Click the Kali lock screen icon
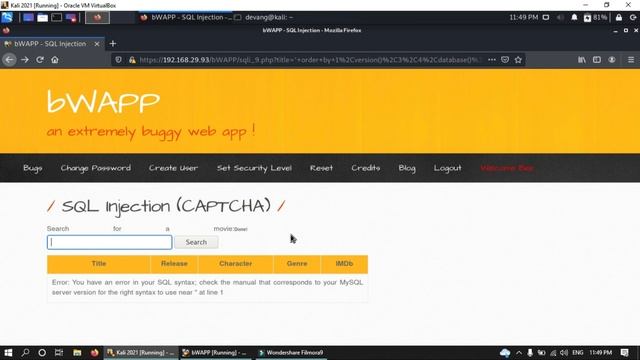 (x=619, y=17)
